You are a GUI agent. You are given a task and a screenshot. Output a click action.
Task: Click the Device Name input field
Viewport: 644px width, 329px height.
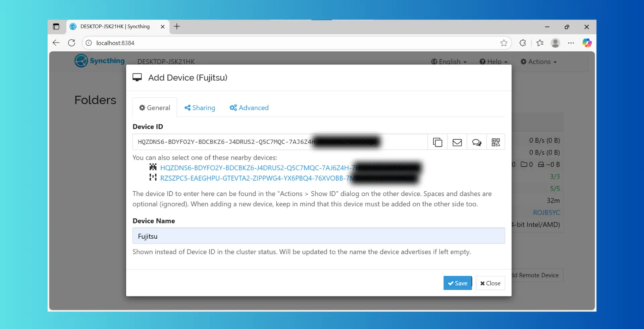(x=318, y=236)
